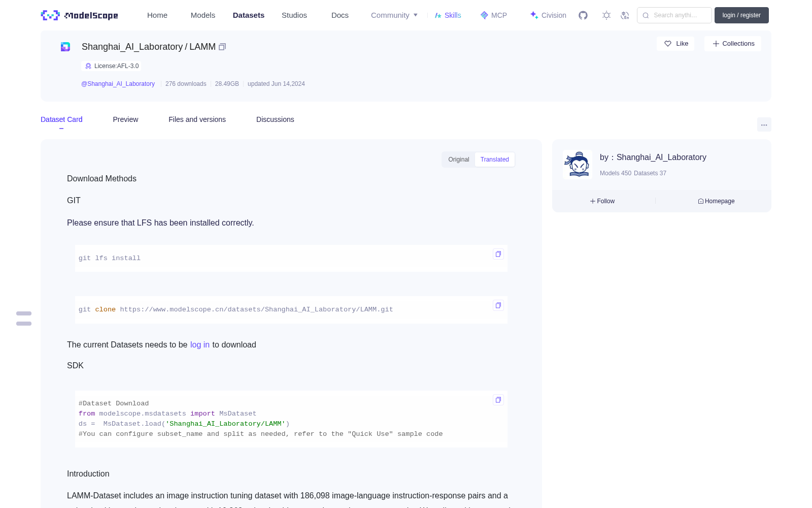The height and width of the screenshot is (508, 812).
Task: Select the Preview tab
Action: click(x=125, y=119)
